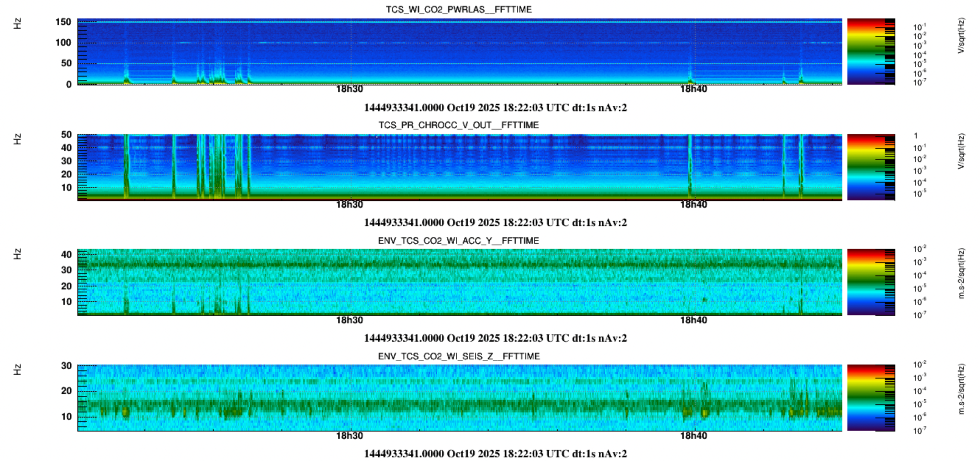Click the 18h30 time marker under PWRLAS plot
Viewport: 980px width, 461px height.
pos(349,89)
